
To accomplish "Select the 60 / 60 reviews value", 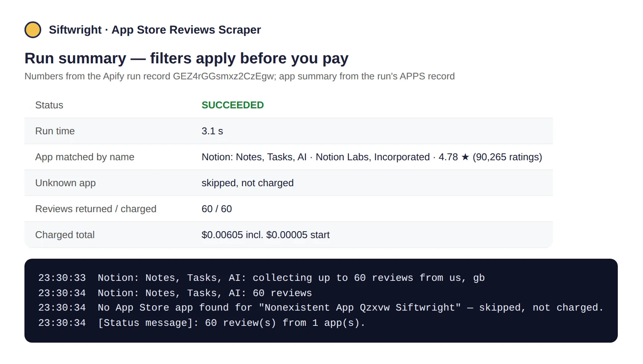I will 216,209.
